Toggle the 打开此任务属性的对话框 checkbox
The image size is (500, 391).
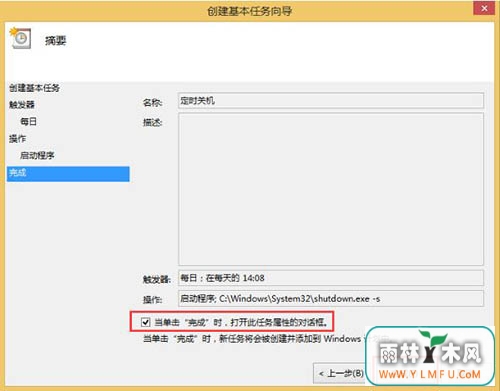coord(145,322)
